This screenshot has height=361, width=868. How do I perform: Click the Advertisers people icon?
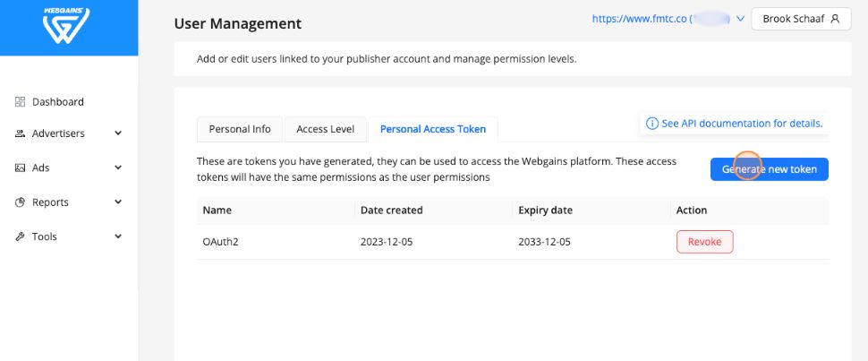point(20,133)
